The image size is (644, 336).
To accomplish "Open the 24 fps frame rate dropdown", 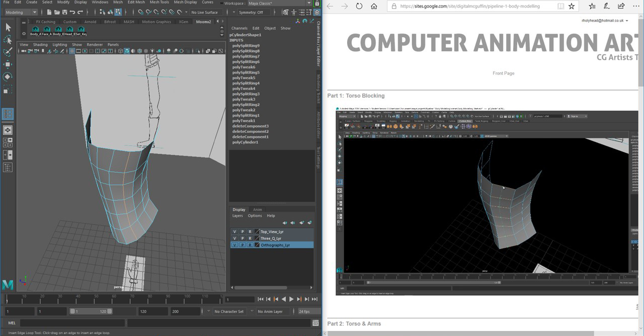I will pyautogui.click(x=309, y=312).
